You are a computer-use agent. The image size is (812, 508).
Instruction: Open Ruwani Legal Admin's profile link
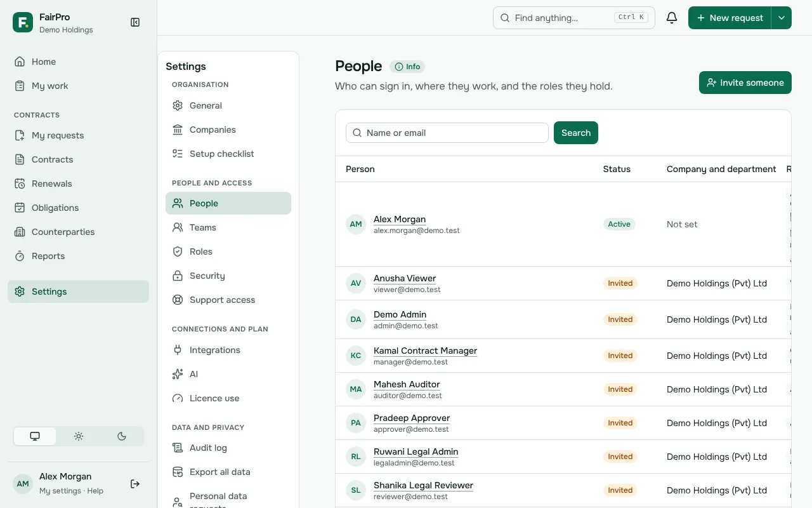416,451
